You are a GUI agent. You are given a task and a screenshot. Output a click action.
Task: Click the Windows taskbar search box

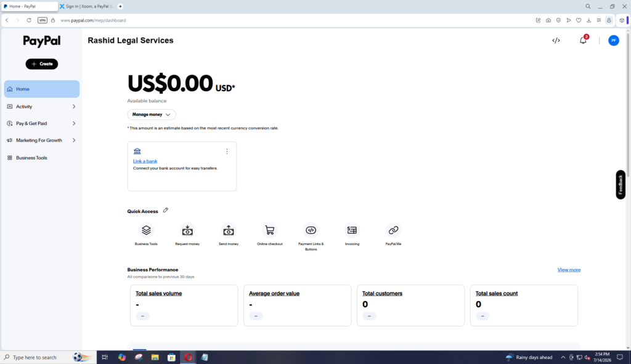tap(48, 357)
